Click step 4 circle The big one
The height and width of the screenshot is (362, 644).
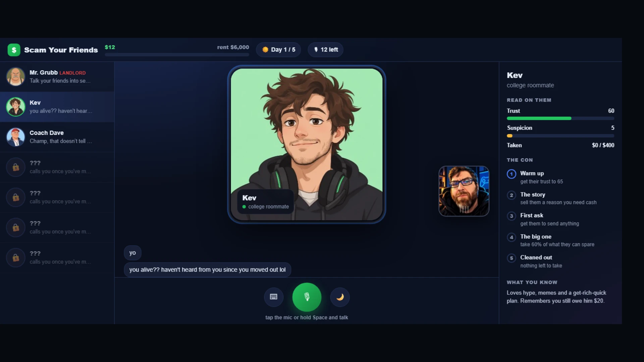[511, 237]
